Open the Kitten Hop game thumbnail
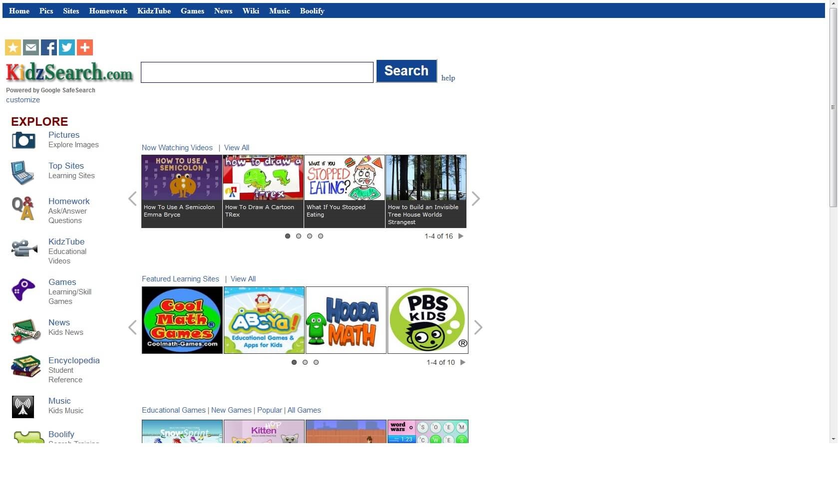839x504 pixels. pyautogui.click(x=264, y=431)
